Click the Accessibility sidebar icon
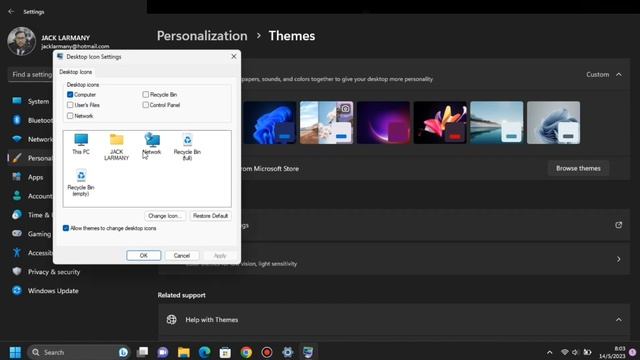 point(17,253)
